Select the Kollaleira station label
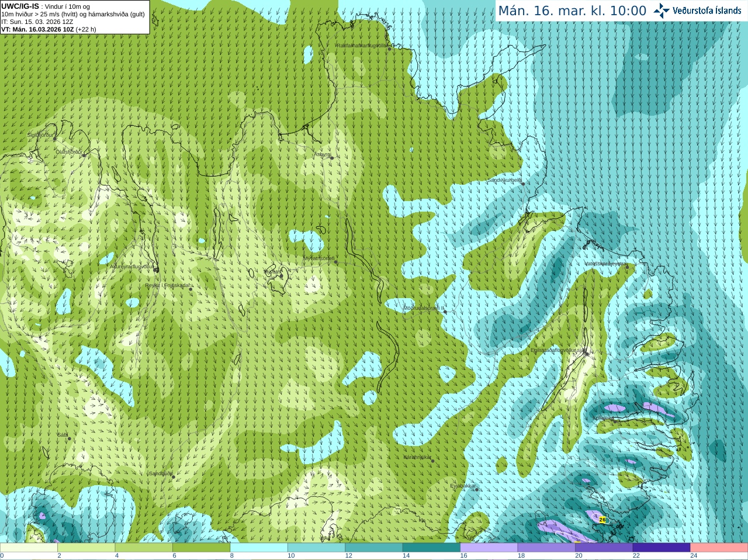Image resolution: width=748 pixels, height=560 pixels. (603, 418)
